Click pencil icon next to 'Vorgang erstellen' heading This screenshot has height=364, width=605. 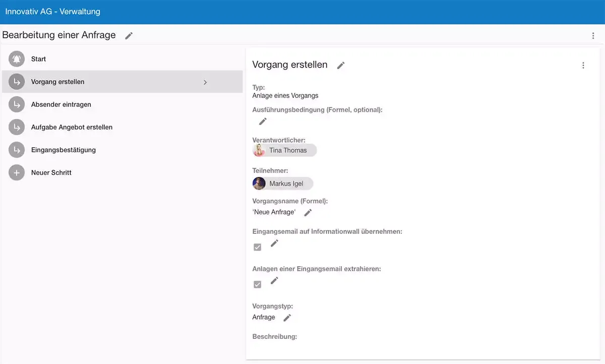coord(341,65)
